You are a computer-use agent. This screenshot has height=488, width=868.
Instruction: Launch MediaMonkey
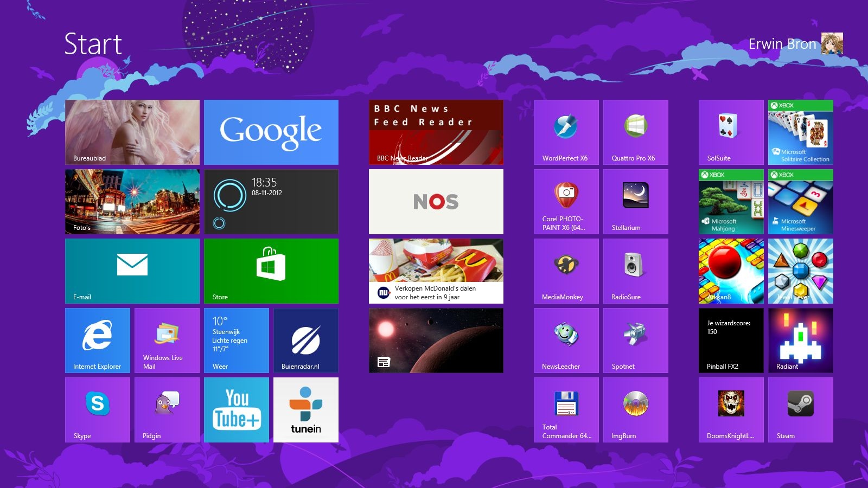click(566, 271)
